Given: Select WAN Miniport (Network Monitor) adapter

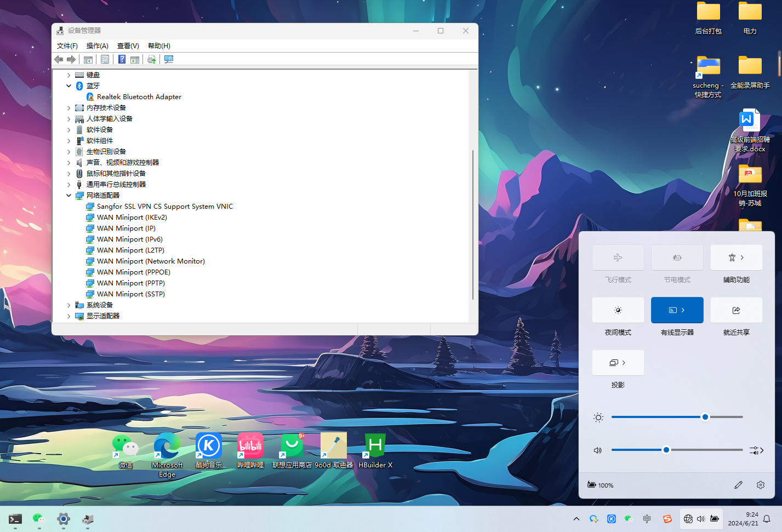Looking at the screenshot, I should coord(151,261).
